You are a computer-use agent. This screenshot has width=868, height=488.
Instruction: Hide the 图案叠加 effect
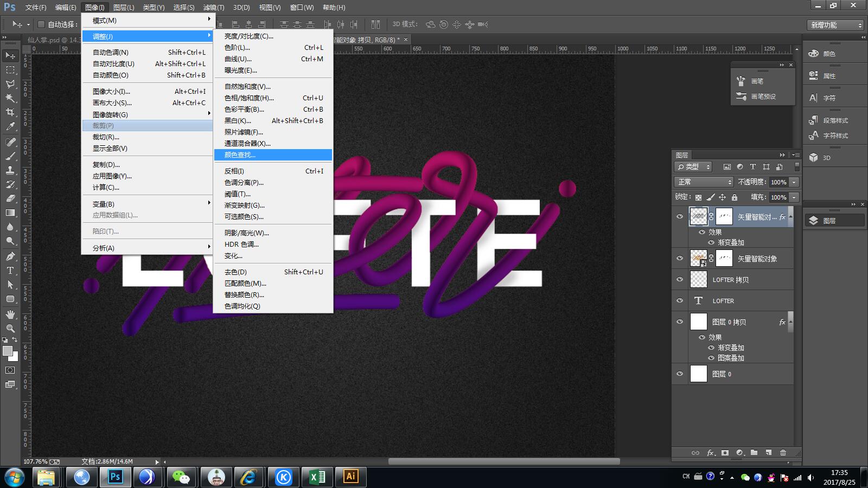[711, 358]
